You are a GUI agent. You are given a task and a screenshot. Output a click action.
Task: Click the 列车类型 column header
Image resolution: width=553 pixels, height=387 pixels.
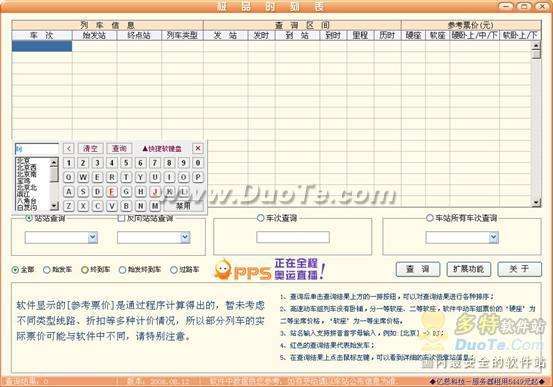pos(182,36)
